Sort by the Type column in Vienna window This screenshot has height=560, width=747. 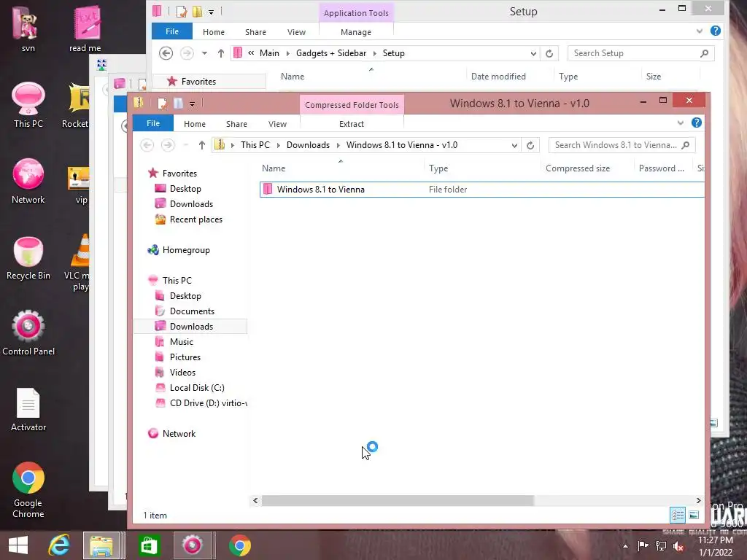[438, 168]
